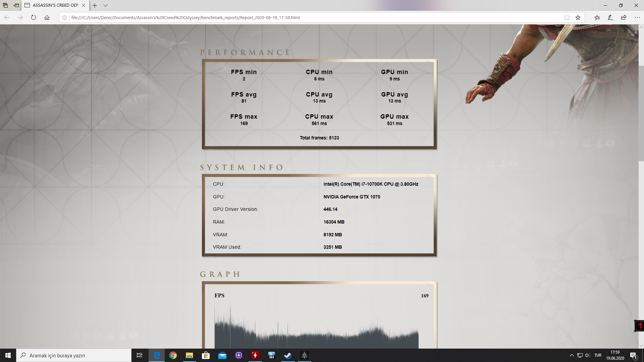The width and height of the screenshot is (644, 362).
Task: Expand the tab previews chevron
Action: tap(105, 5)
